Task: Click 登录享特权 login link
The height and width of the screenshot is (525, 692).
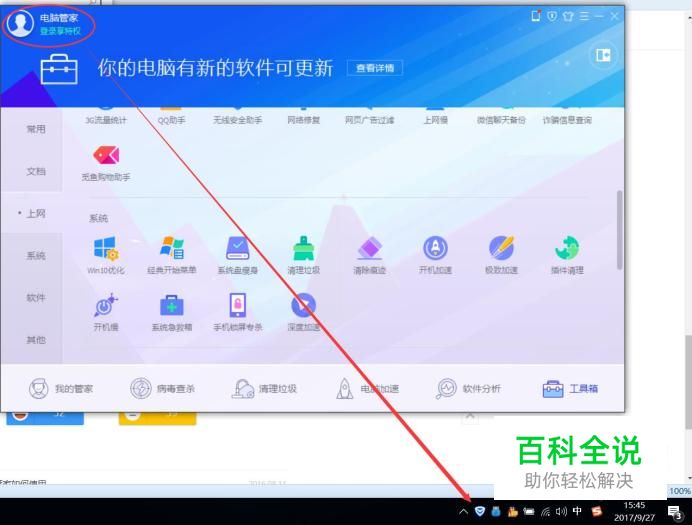Action: tap(60, 31)
